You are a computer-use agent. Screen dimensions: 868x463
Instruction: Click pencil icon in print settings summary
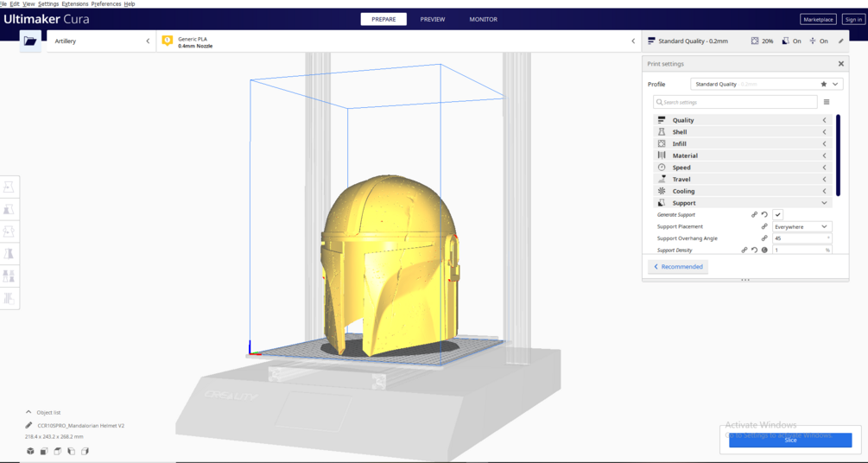coord(841,41)
